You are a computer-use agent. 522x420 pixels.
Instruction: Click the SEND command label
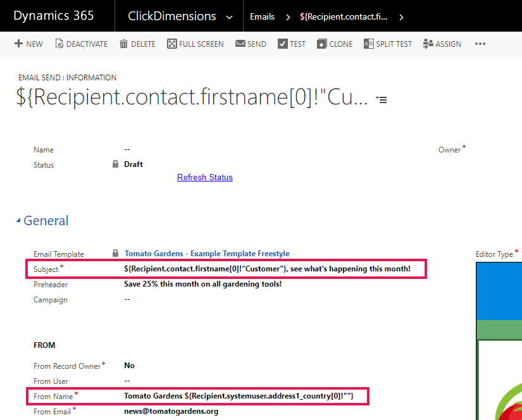click(x=257, y=44)
